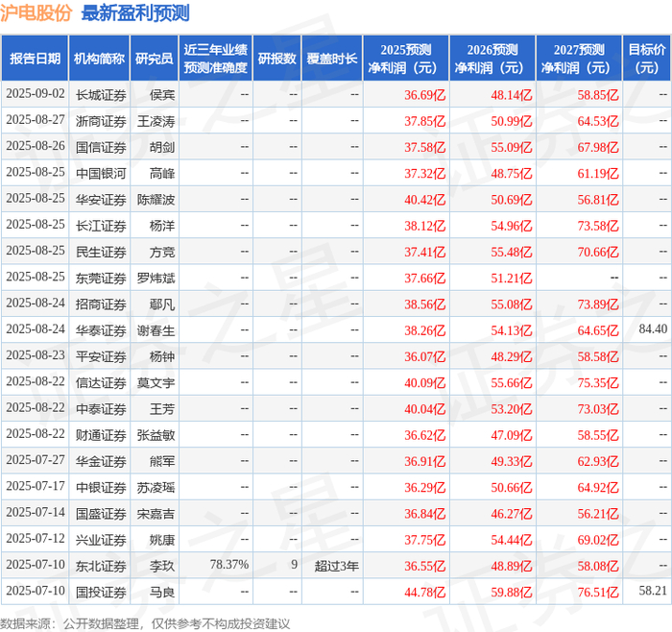Click the 最新盈利预测 heading
672x632 pixels.
pos(135,12)
